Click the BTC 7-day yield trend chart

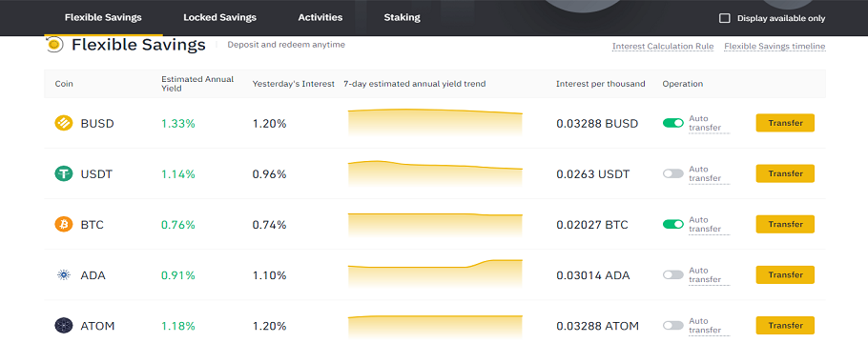(x=435, y=225)
